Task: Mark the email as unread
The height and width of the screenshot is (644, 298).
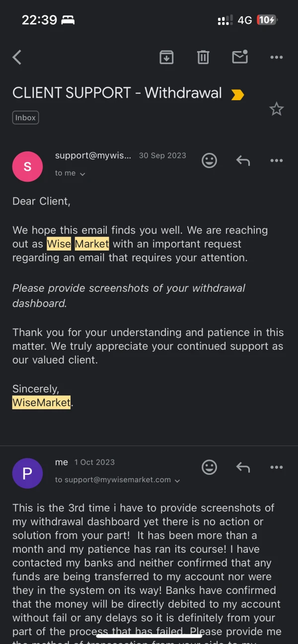Action: [240, 58]
